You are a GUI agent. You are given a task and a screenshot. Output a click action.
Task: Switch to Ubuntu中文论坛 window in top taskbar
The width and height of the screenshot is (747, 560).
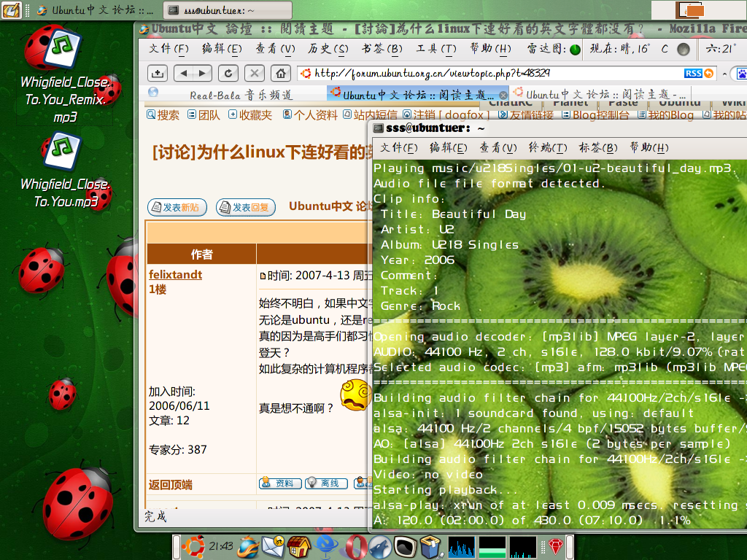click(x=96, y=10)
